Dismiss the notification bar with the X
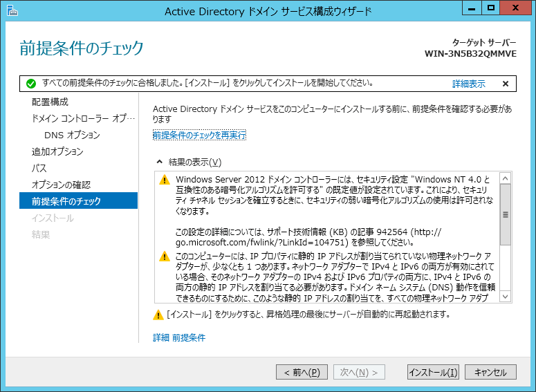536x392 pixels. [506, 84]
